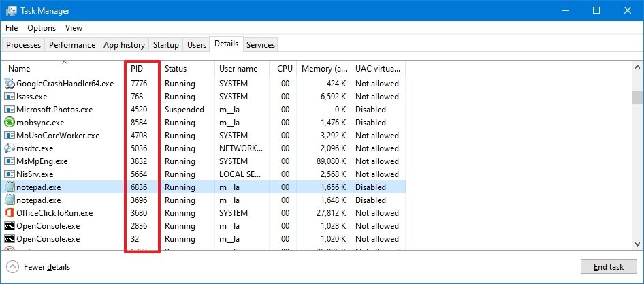Viewport: 644px width, 284px height.
Task: Click the Microsoft.Photos.exe process icon
Action: [10, 110]
